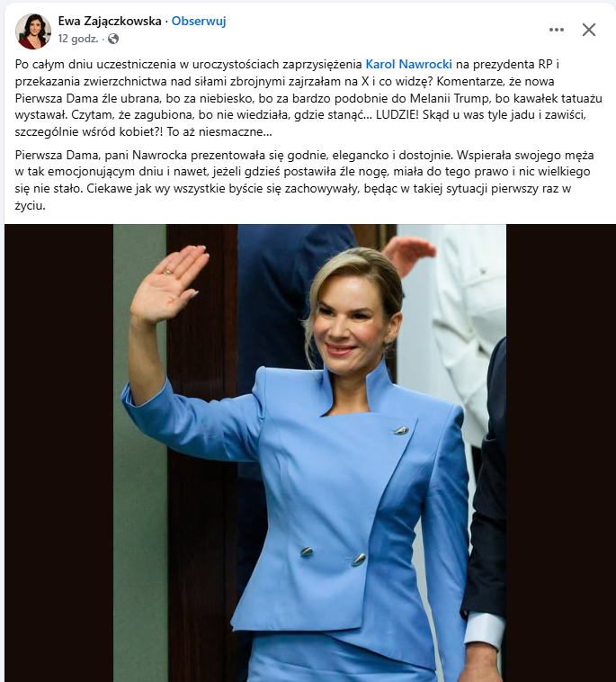
Task: Click the white shirt cuff of the man
Action: [484, 630]
